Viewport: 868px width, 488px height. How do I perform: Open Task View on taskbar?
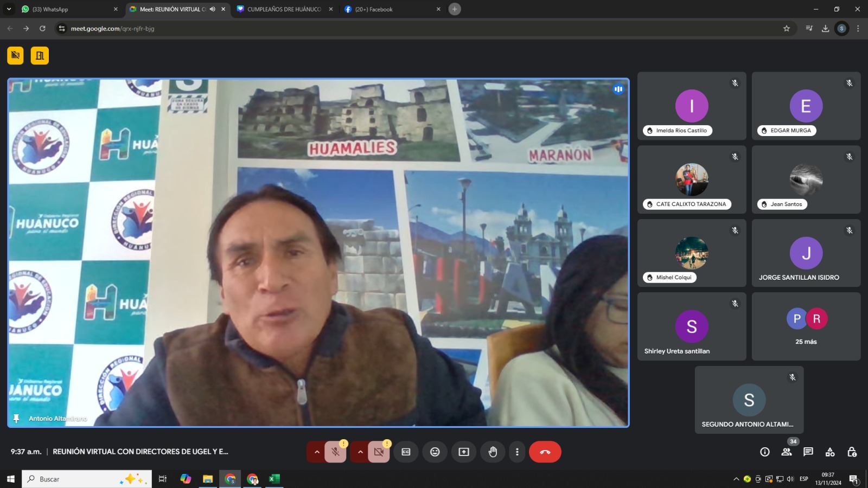(x=162, y=479)
